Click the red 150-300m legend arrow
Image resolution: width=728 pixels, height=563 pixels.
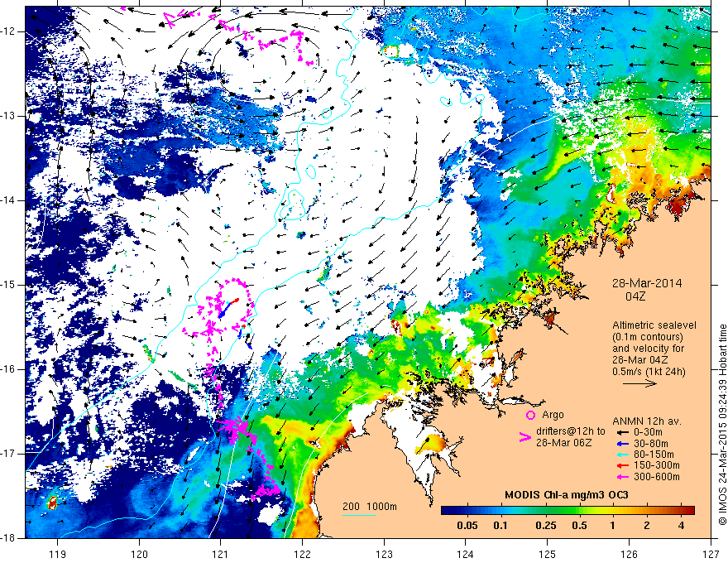coord(621,465)
